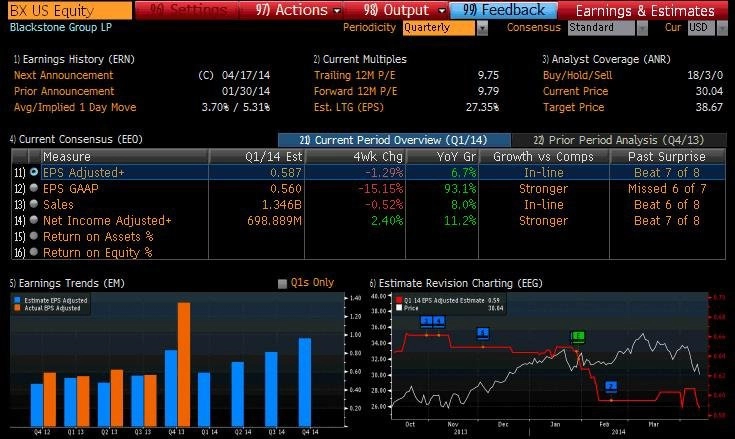This screenshot has height=439, width=735.
Task: Sort by Growth vs Comps column header
Action: coord(544,156)
